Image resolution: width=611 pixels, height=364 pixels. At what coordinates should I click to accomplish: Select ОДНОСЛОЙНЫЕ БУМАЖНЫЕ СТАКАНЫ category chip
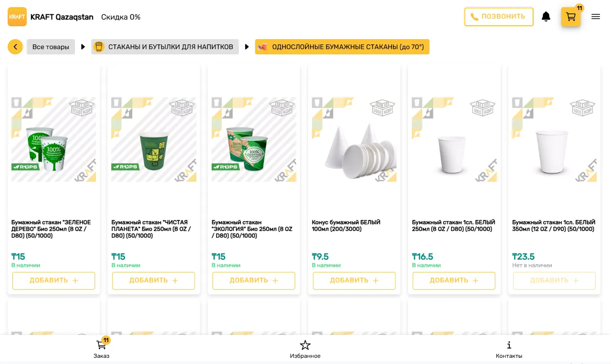[x=342, y=47]
